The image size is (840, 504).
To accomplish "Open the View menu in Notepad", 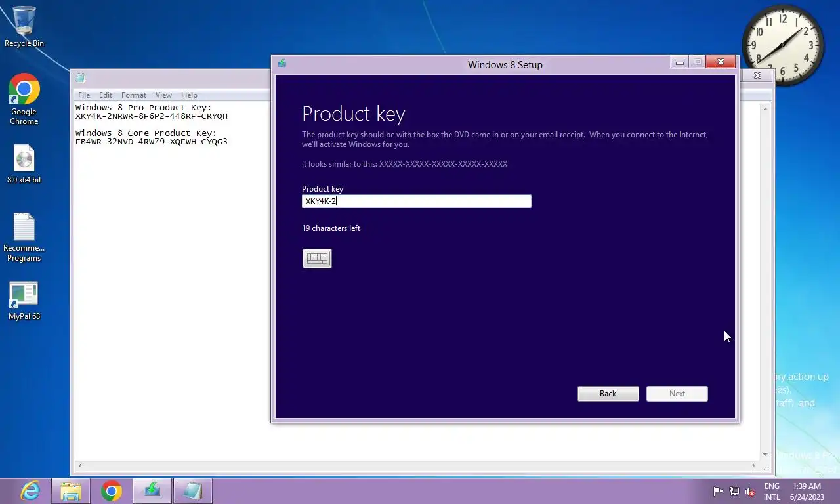I will tap(163, 95).
